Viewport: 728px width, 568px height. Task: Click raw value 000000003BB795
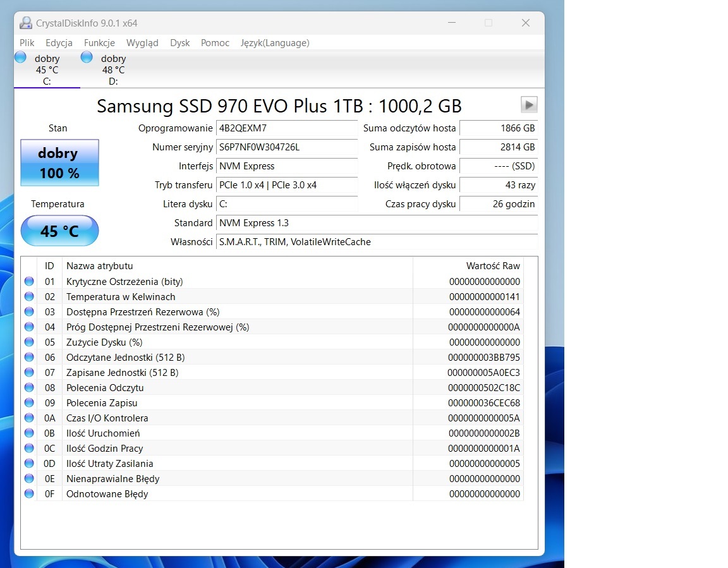[484, 358]
